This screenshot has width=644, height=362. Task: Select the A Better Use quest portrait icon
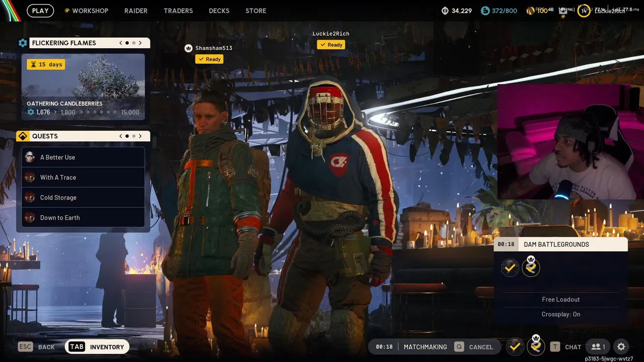tap(30, 157)
